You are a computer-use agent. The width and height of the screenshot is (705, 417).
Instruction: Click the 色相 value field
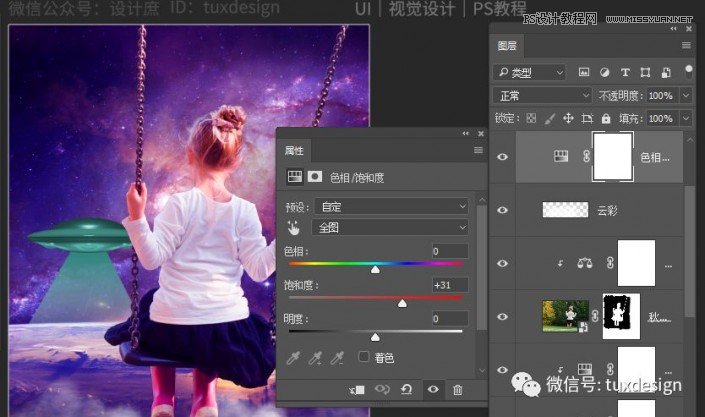click(x=450, y=251)
